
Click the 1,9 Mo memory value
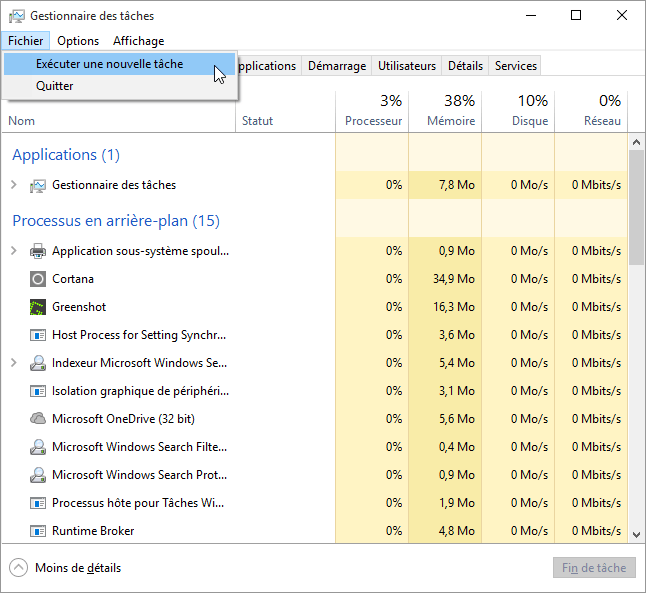tap(457, 503)
